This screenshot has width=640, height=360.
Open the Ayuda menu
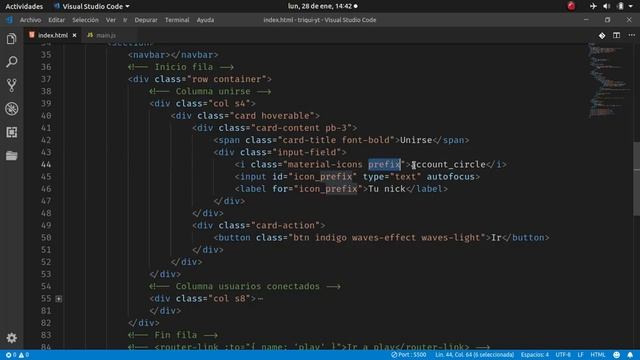[x=205, y=20]
